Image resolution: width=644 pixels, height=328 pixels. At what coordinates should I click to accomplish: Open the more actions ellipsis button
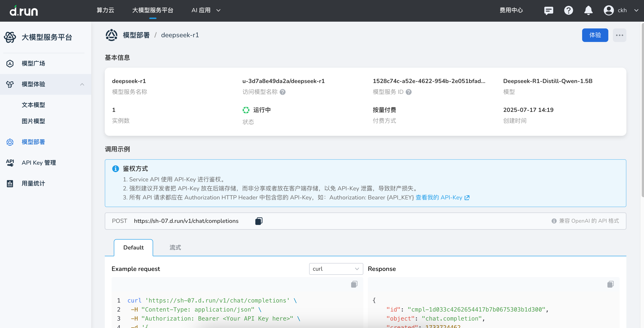[619, 35]
